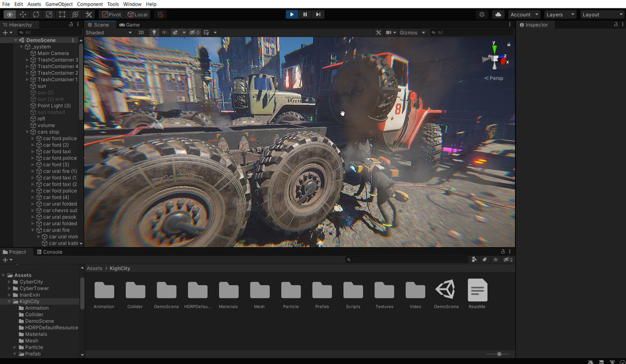Select the Move tool

23,15
